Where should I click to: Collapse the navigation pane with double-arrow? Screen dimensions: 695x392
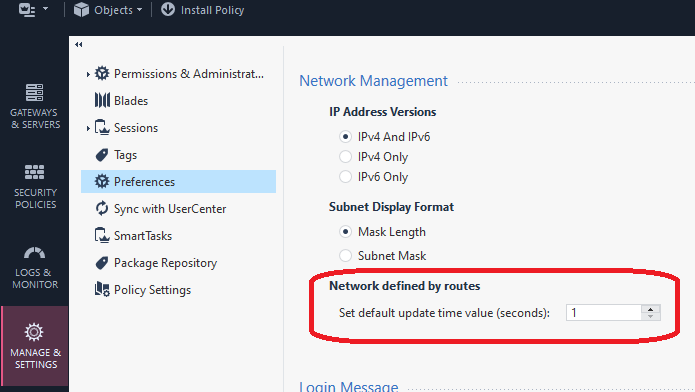click(78, 44)
